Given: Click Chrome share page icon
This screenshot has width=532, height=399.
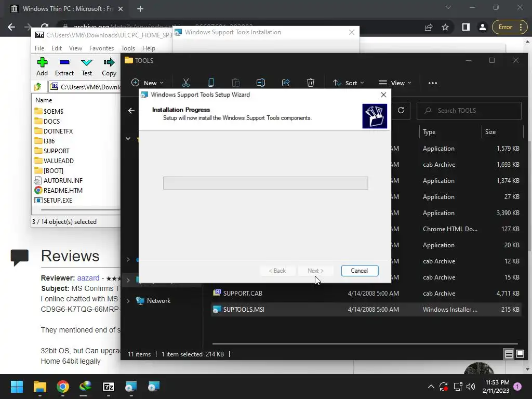Looking at the screenshot, I should [429, 27].
